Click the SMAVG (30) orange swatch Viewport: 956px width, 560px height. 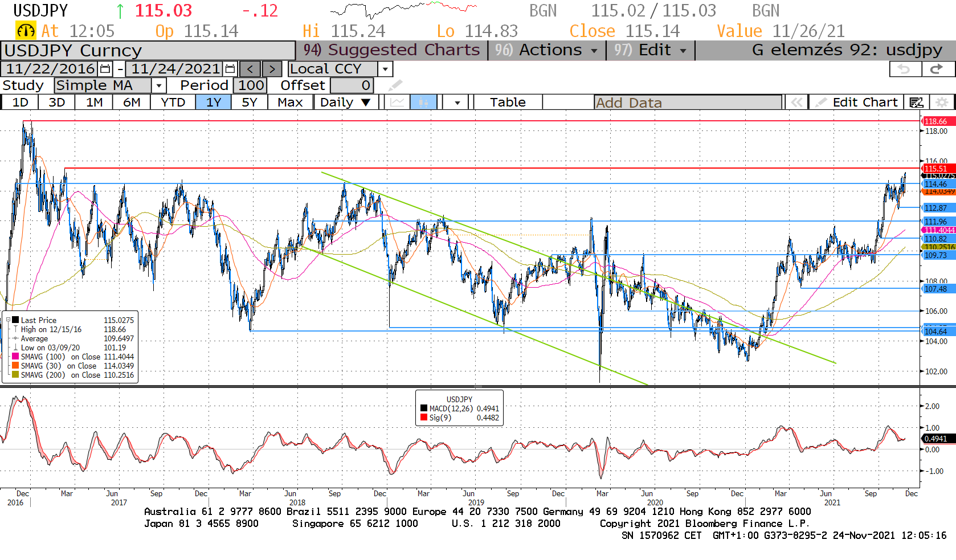pos(15,366)
